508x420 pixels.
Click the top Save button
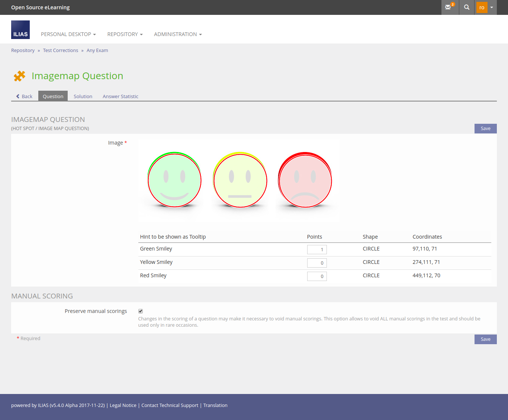pyautogui.click(x=485, y=129)
